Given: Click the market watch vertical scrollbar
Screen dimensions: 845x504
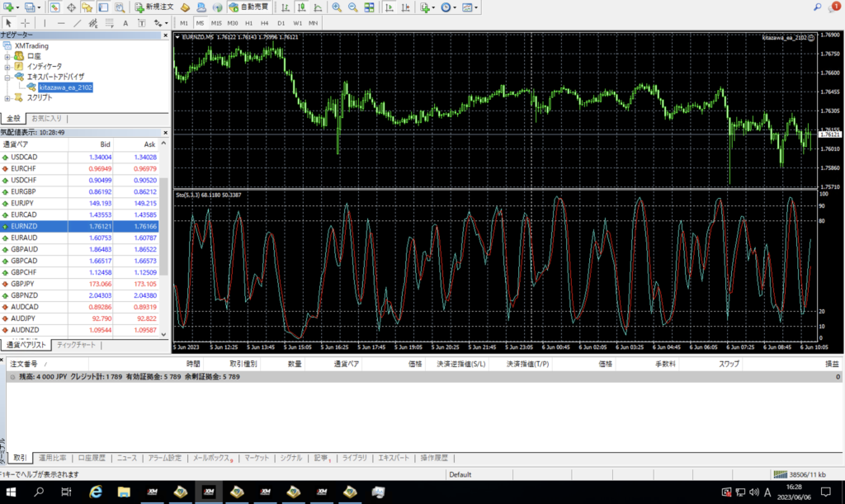Looking at the screenshot, I should pos(163,227).
